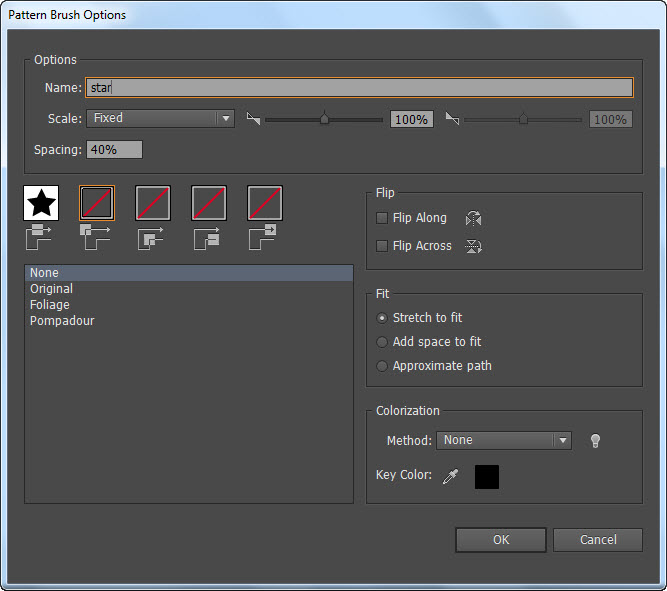This screenshot has width=667, height=591.
Task: Open the black Key Color swatch
Action: 487,477
